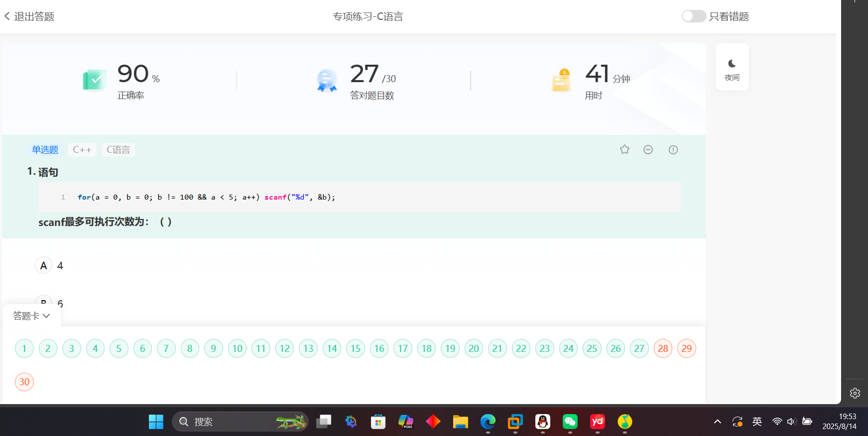Screen dimensions: 868x436
Task: Click the 退出答题 exit link
Action: 34,16
